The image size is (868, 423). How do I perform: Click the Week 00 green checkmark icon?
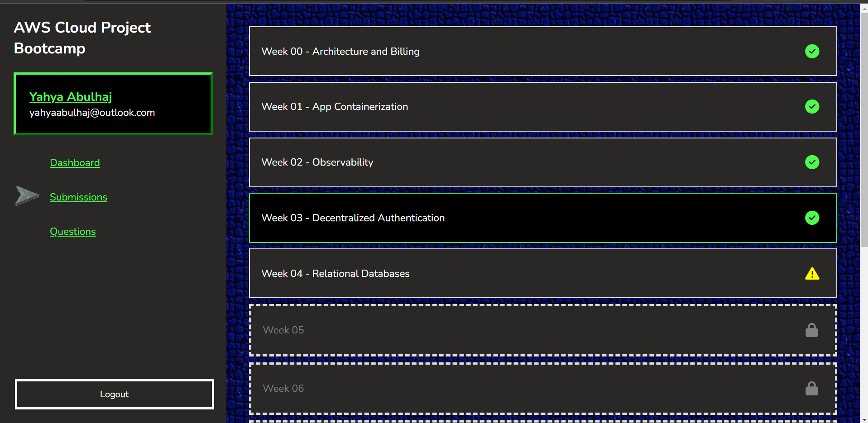(x=812, y=51)
